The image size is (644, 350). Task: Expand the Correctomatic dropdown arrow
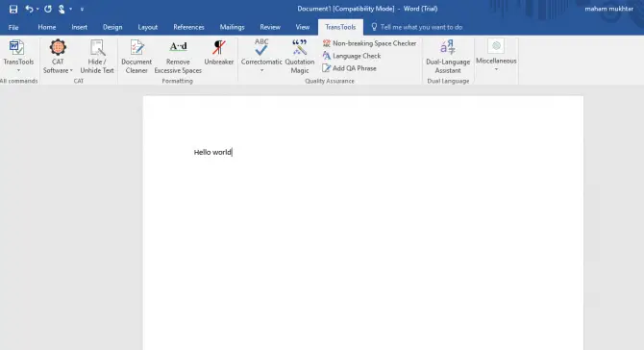(x=261, y=70)
